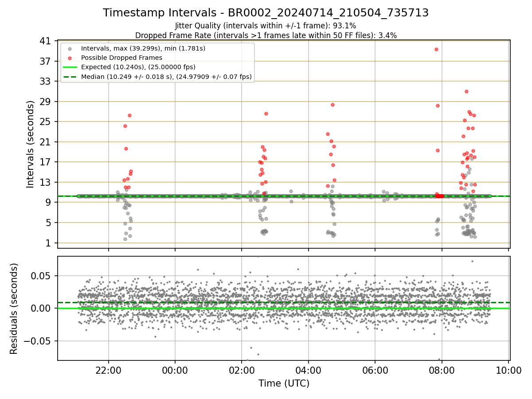Click the highest red dropped-frame point near 39 seconds

pos(436,49)
